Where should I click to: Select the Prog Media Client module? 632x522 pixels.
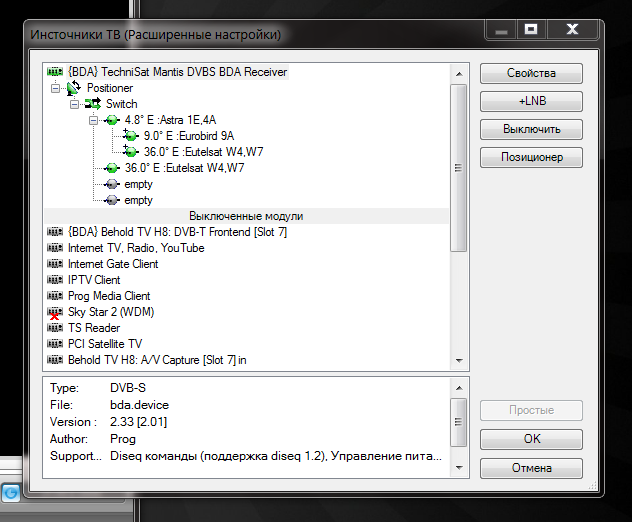(x=108, y=296)
